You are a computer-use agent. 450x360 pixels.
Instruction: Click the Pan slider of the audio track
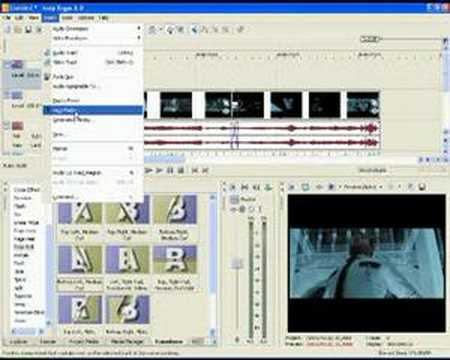click(x=27, y=145)
